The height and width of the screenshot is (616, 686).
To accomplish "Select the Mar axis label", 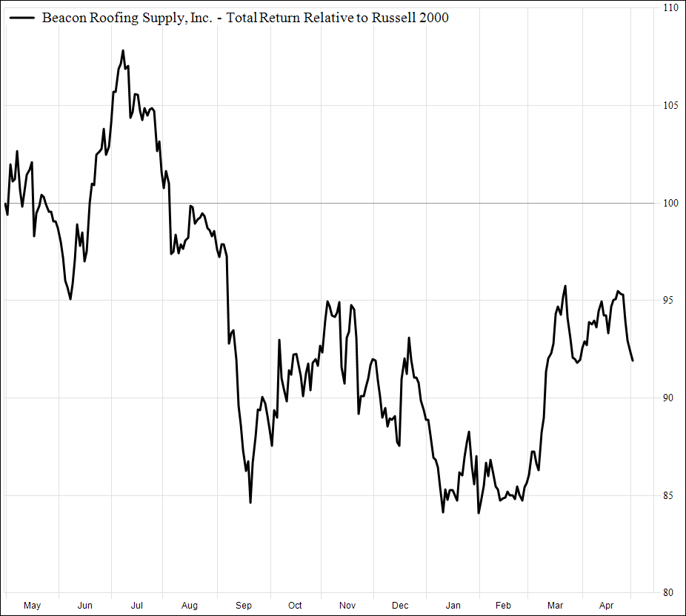I will tap(556, 605).
